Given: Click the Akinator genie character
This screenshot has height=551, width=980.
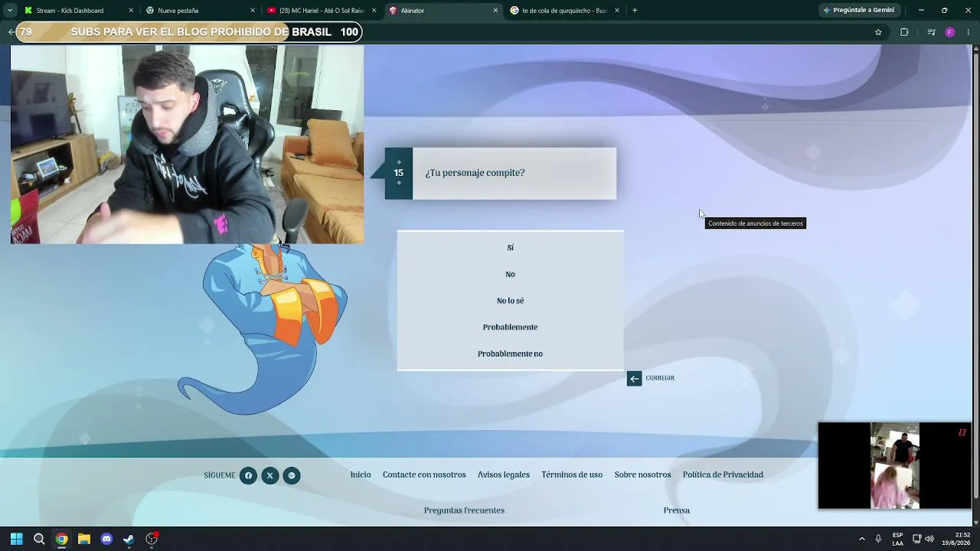Looking at the screenshot, I should [263, 329].
